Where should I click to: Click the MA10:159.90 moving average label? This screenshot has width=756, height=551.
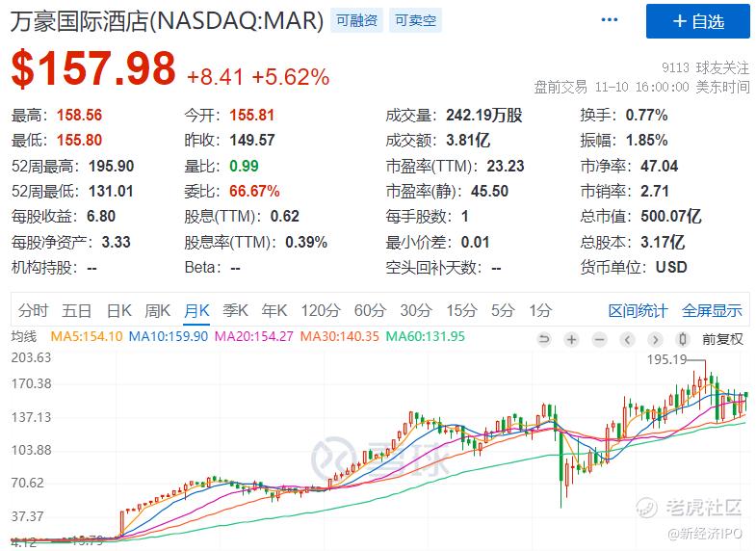tap(169, 336)
